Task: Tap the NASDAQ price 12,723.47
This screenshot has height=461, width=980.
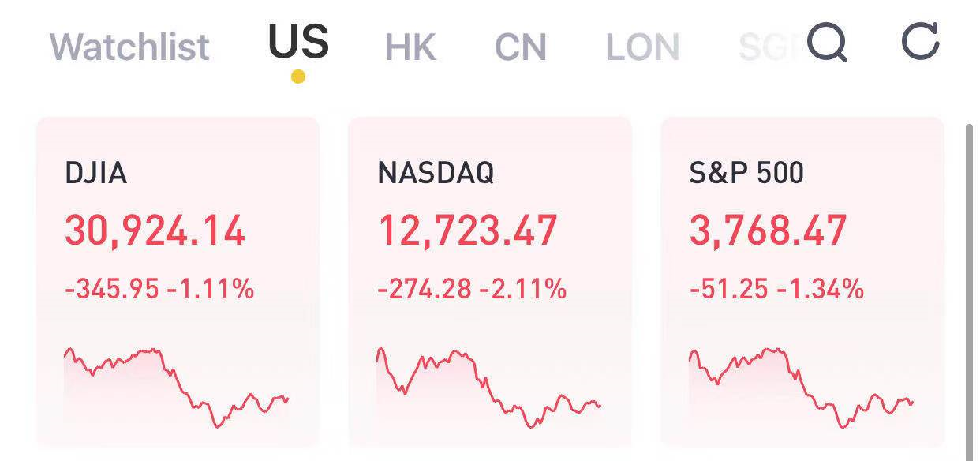Action: pyautogui.click(x=467, y=231)
